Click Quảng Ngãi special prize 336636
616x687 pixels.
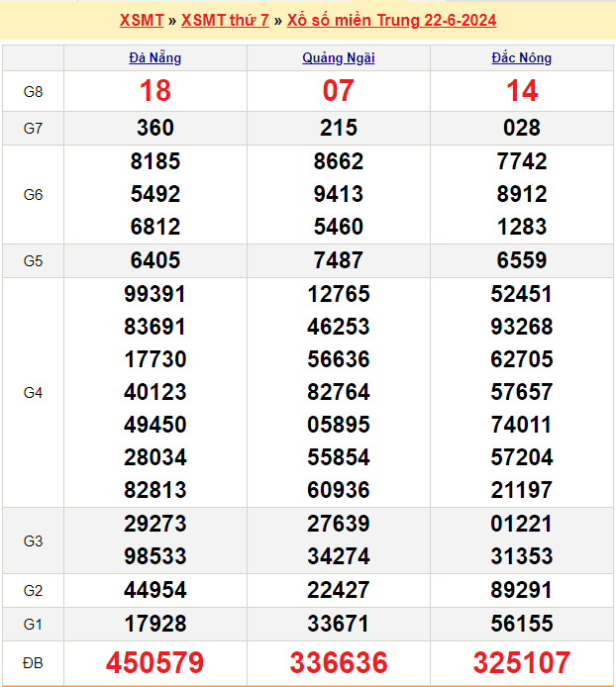339,662
